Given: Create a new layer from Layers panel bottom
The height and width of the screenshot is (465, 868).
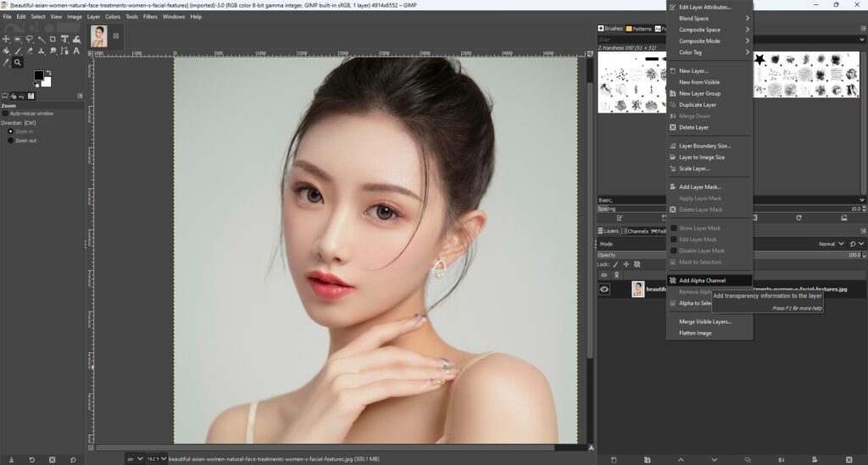Looking at the screenshot, I should pos(614,459).
